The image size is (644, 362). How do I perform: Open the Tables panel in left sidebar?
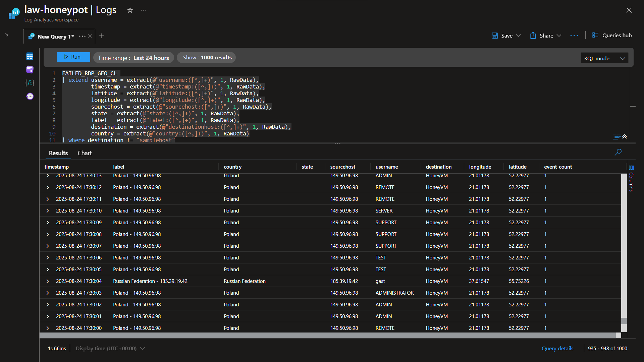point(30,57)
